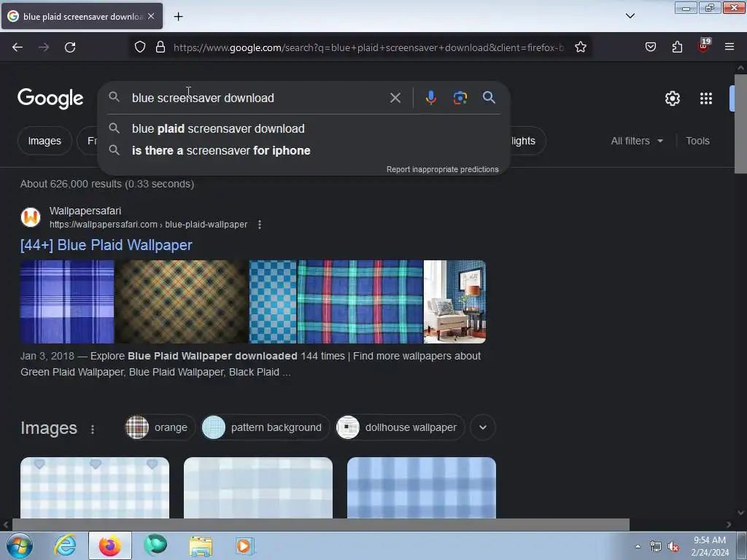Open [44+] Blue Plaid Wallpaper link
The image size is (747, 560).
107,245
